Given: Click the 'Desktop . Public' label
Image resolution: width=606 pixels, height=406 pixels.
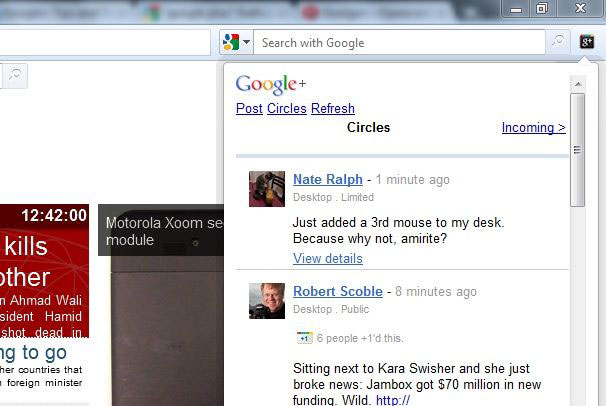Looking at the screenshot, I should [x=331, y=309].
